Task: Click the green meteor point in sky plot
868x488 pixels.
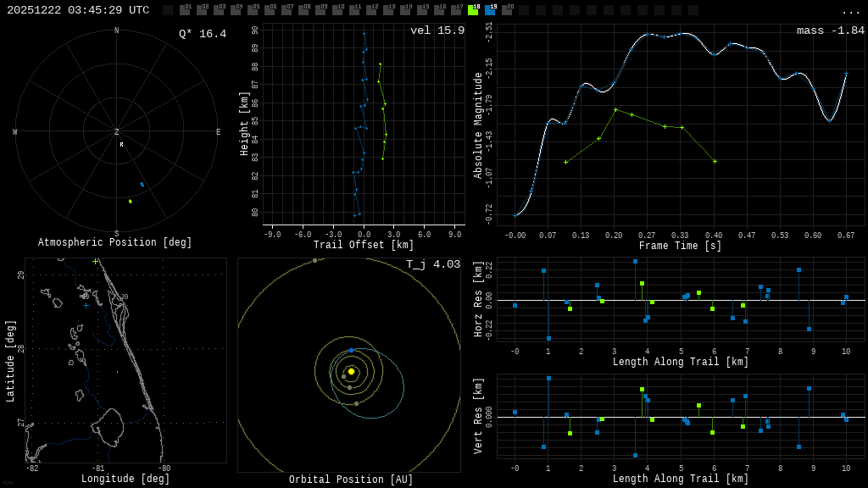Action: click(x=130, y=201)
